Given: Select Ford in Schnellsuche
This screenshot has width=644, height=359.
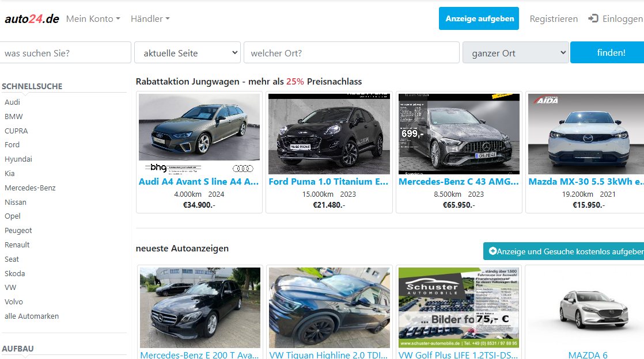Looking at the screenshot, I should point(12,145).
